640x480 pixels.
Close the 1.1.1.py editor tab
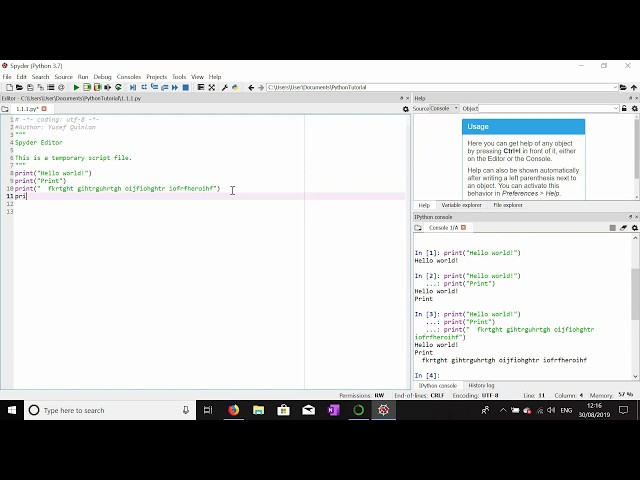(x=44, y=109)
